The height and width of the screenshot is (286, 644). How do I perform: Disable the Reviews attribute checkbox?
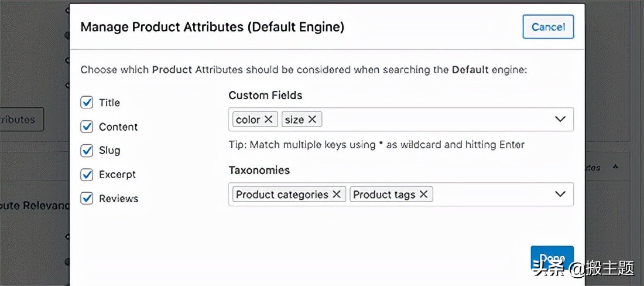coord(87,199)
